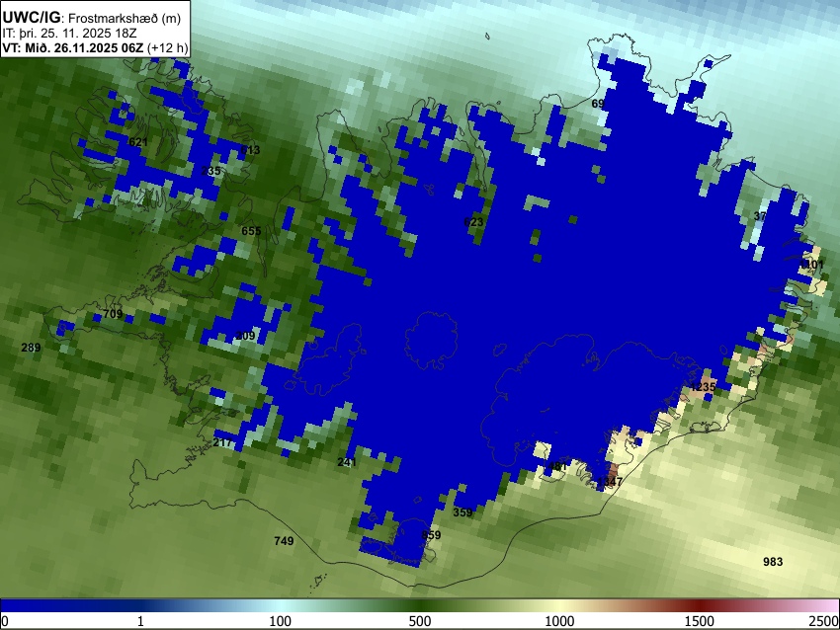The image size is (840, 630).
Task: Click the map value '217'
Action: pos(223,442)
